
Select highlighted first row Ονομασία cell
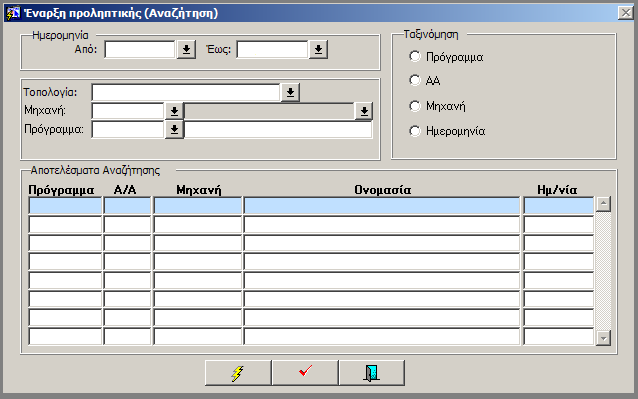point(382,205)
